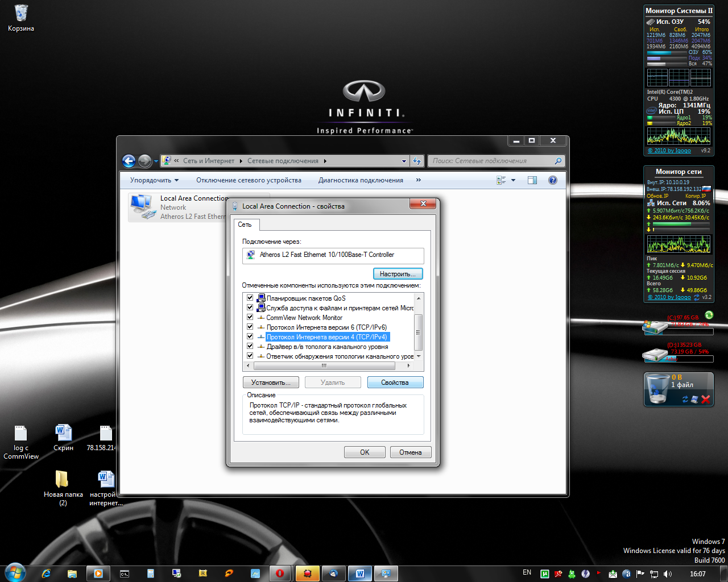Toggle the preview pane icon in Explorer toolbar
The width and height of the screenshot is (728, 582).
pyautogui.click(x=532, y=180)
